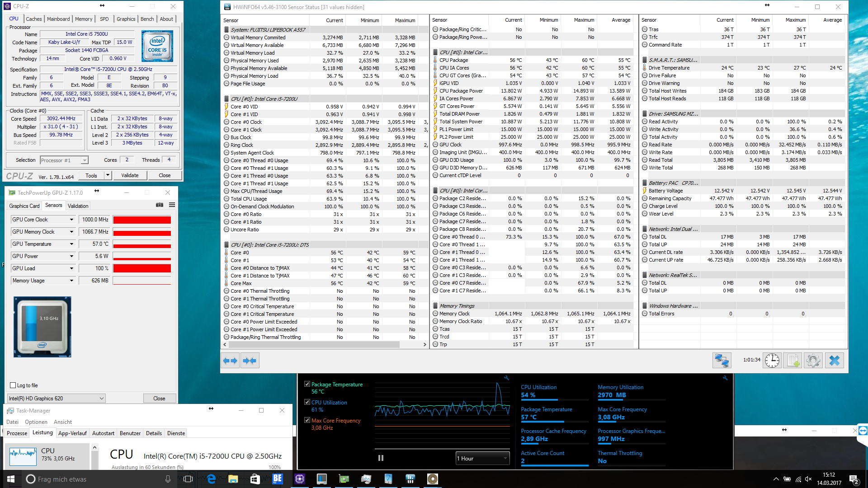Open the 1 Hour time range dropdown
Image resolution: width=868 pixels, height=488 pixels.
(x=482, y=458)
